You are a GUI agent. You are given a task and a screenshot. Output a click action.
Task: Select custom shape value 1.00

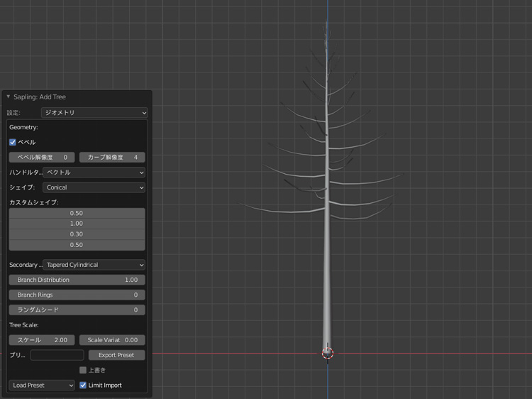77,224
